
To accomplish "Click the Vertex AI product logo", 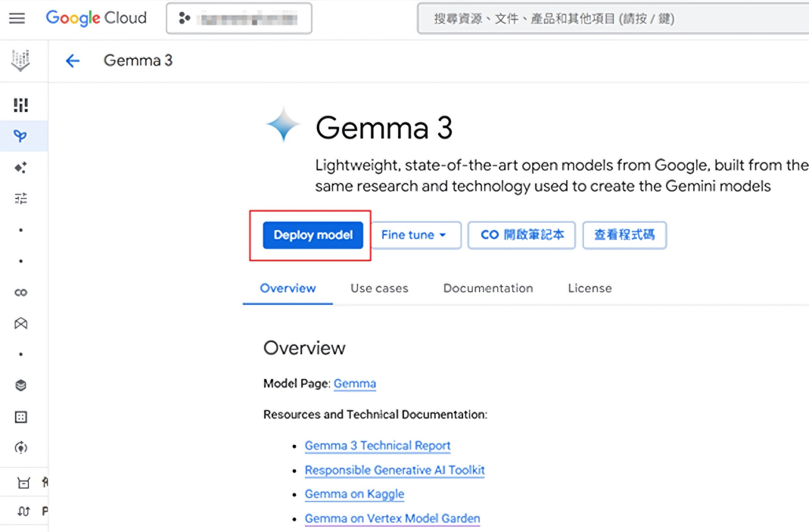I will tap(21, 61).
